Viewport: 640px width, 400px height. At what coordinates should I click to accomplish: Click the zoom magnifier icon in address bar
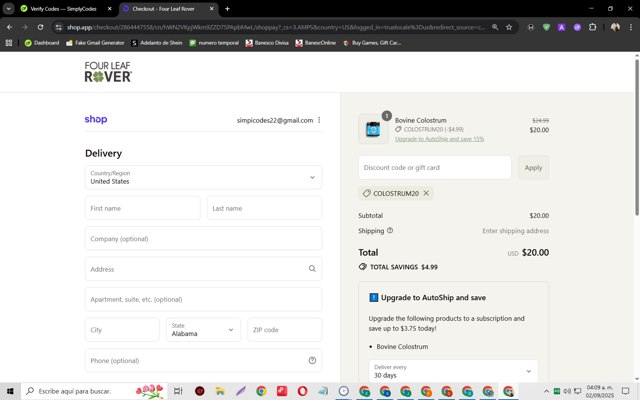coord(495,27)
